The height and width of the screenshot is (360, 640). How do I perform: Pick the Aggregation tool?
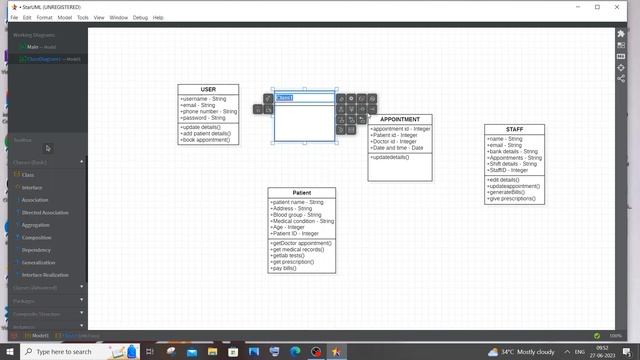35,225
